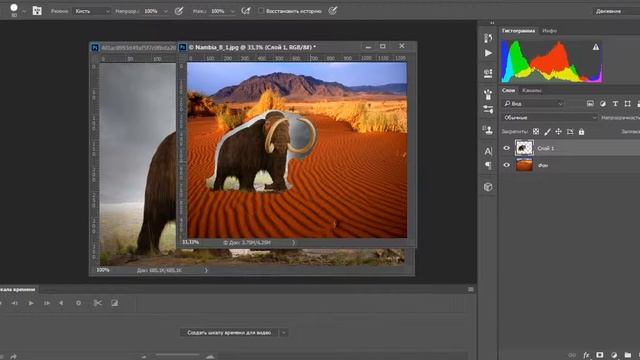Open brush size dropdown arrow

[24, 11]
